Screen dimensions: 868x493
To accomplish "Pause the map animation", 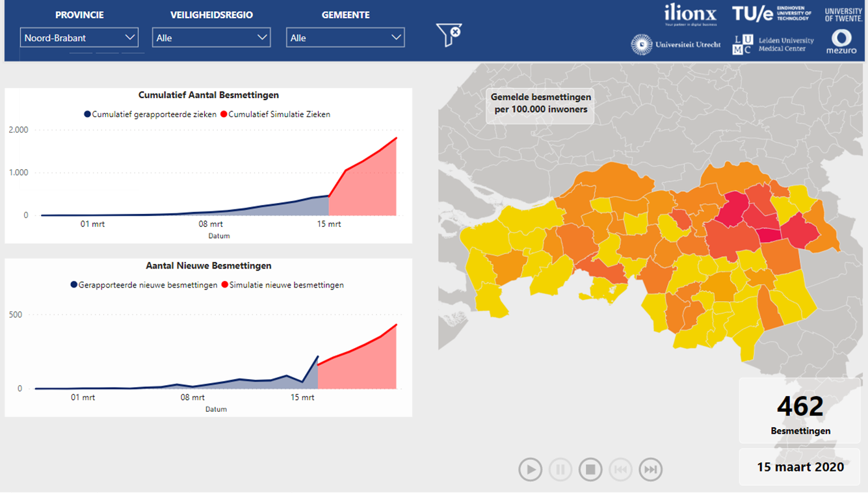I will (560, 469).
